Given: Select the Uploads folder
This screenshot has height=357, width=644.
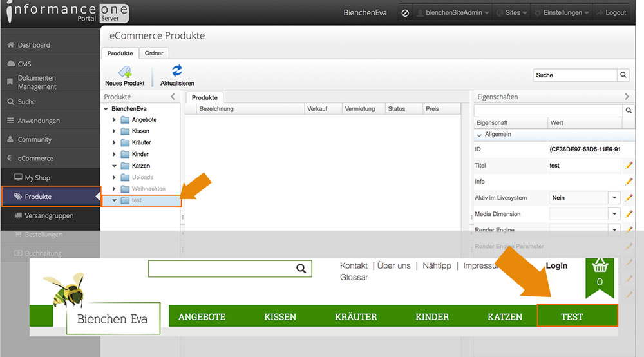Looking at the screenshot, I should (142, 177).
